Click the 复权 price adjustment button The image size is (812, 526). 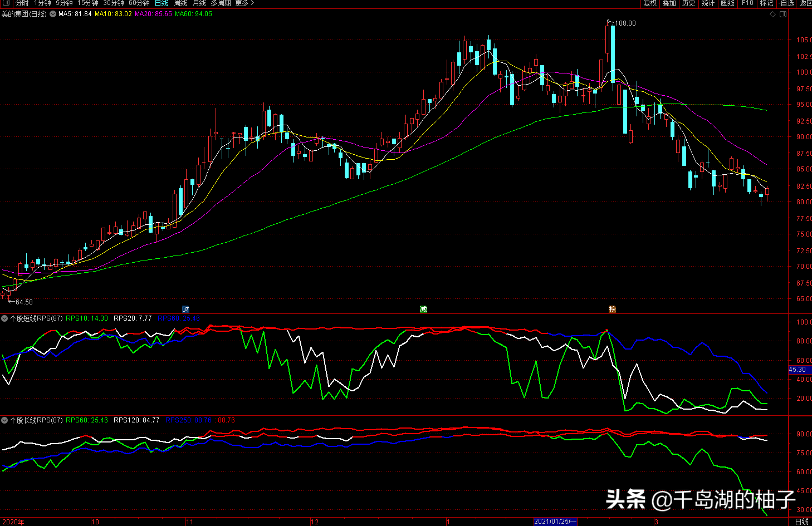(650, 3)
